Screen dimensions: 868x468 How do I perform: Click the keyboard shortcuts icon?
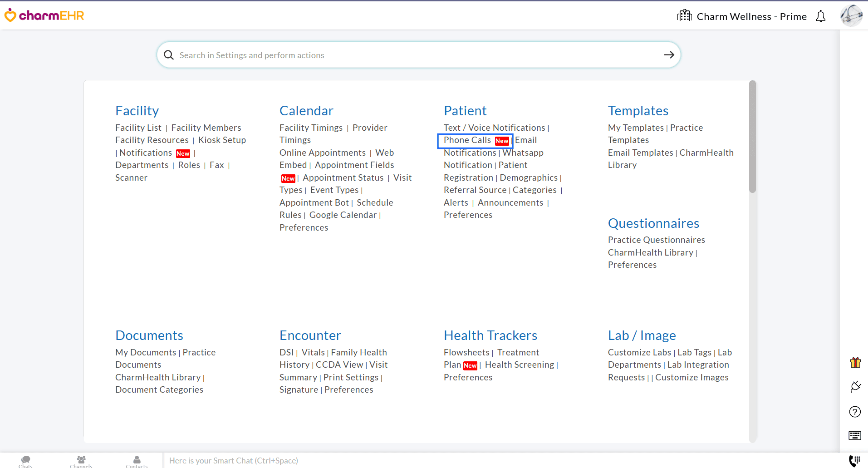(855, 436)
